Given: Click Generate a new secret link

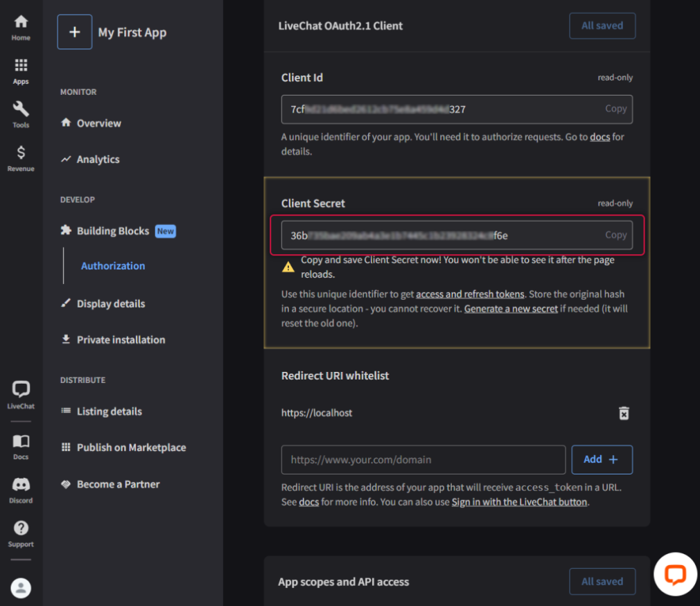Looking at the screenshot, I should (x=511, y=309).
